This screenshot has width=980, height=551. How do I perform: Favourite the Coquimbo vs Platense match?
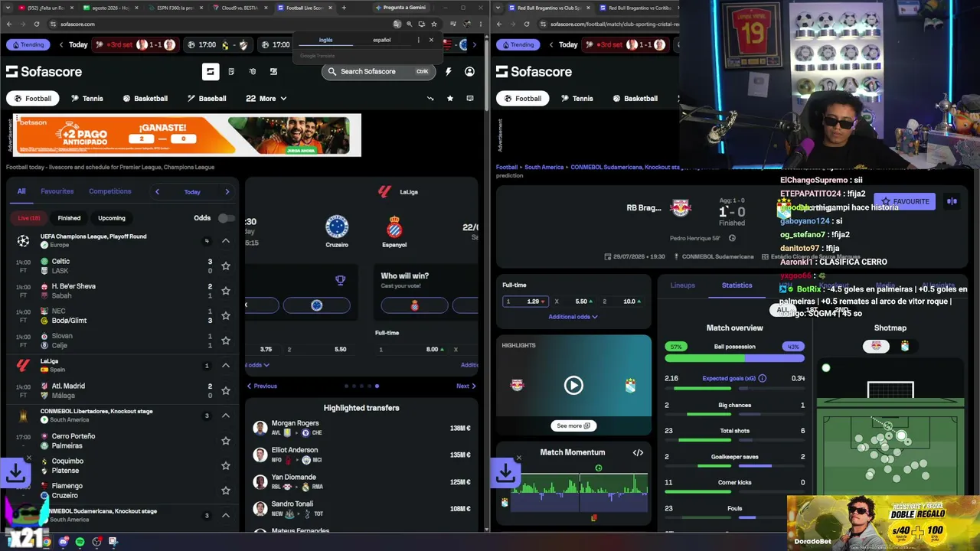pyautogui.click(x=226, y=465)
